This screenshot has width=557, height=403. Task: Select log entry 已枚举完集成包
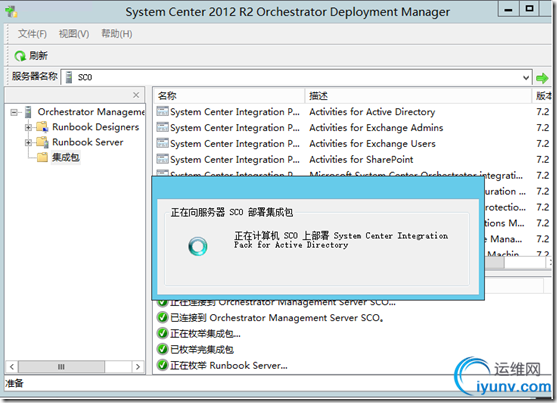point(202,350)
